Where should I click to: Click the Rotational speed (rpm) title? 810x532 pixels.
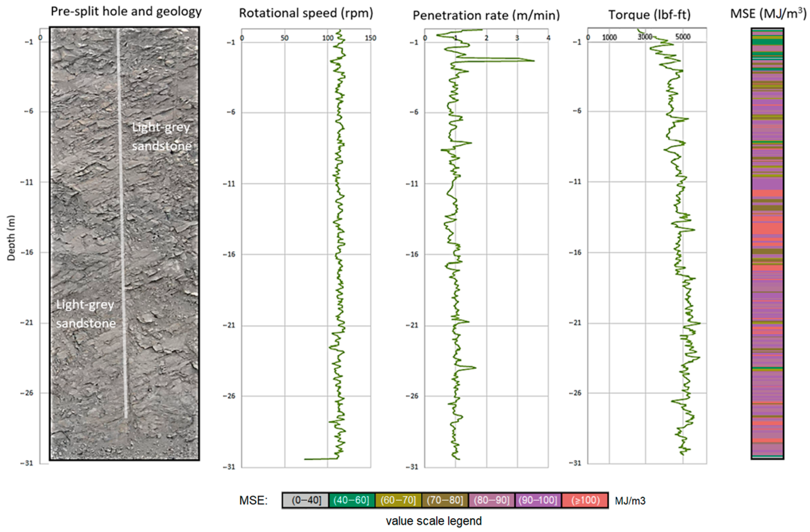coord(306,13)
